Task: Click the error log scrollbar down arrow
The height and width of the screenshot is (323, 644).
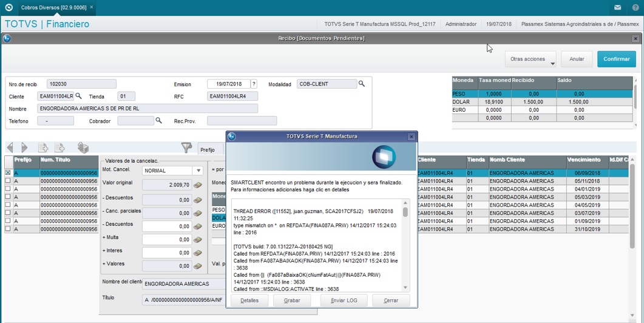Action: click(x=405, y=288)
